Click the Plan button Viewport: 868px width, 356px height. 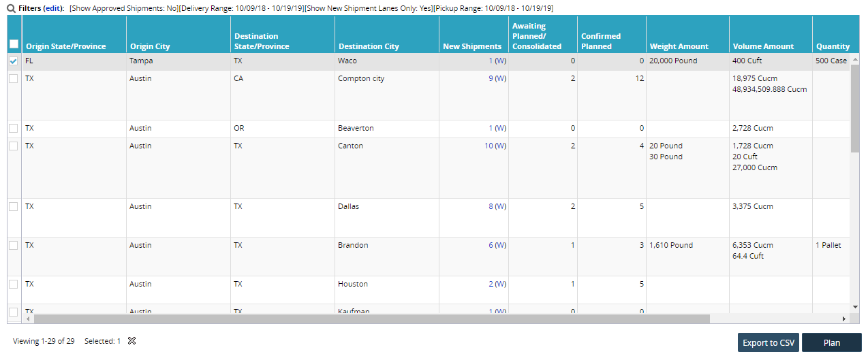pos(831,342)
